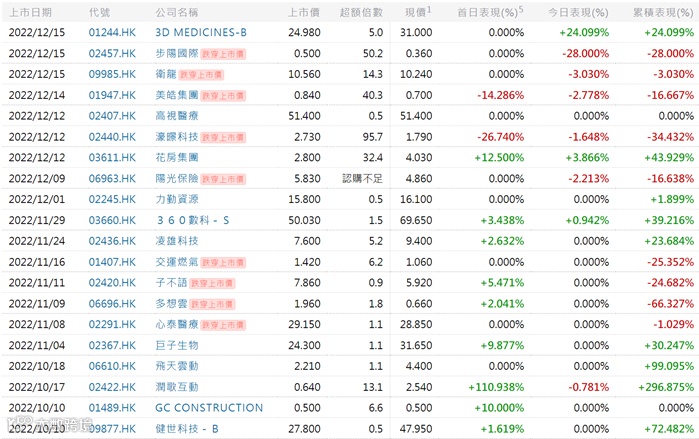
Task: Select the 上市價 column header
Action: 304,12
